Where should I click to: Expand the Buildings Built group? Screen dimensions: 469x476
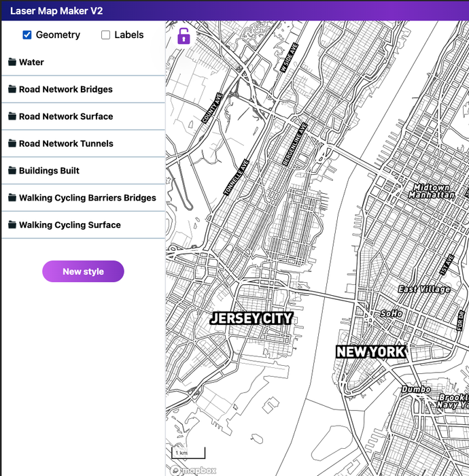pyautogui.click(x=84, y=171)
